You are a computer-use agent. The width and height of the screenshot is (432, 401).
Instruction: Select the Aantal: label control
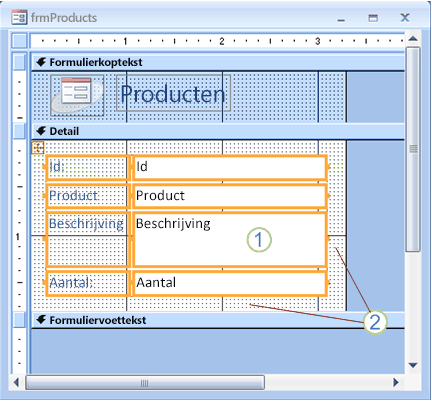87,283
